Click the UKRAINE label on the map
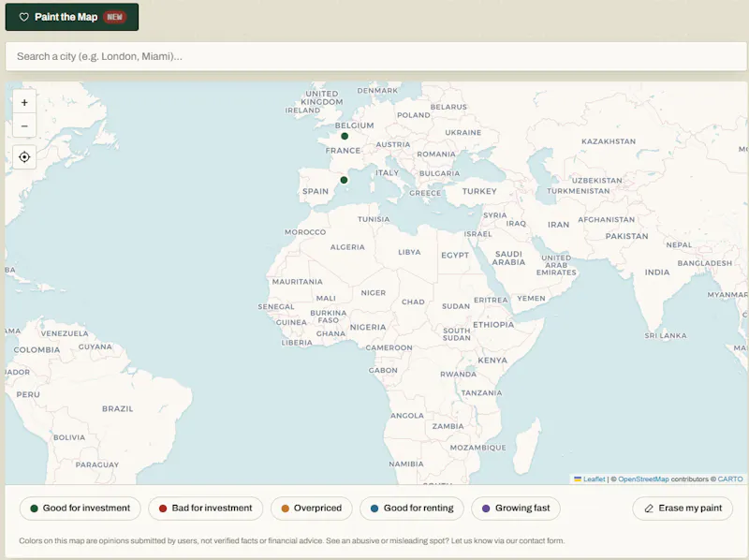 click(463, 132)
